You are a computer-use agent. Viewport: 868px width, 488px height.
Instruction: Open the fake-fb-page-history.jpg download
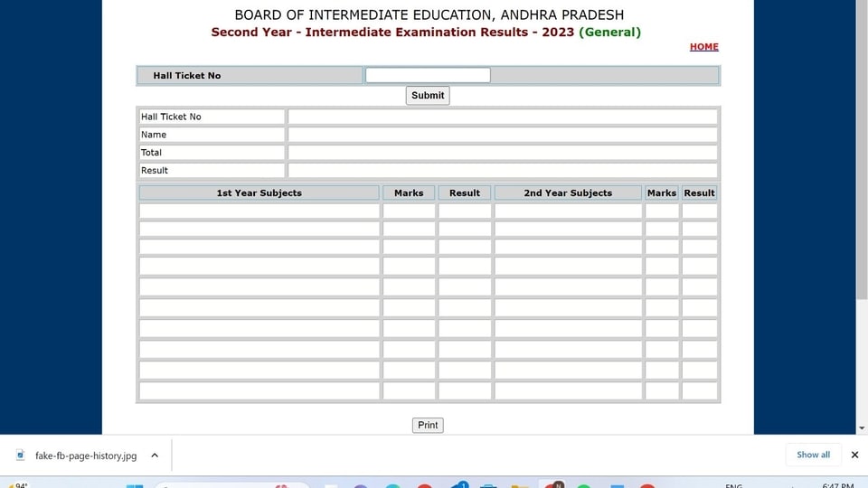coord(86,455)
